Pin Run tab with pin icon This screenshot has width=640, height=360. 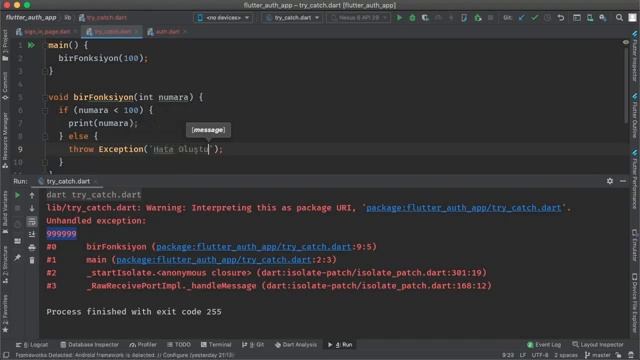[x=18, y=258]
